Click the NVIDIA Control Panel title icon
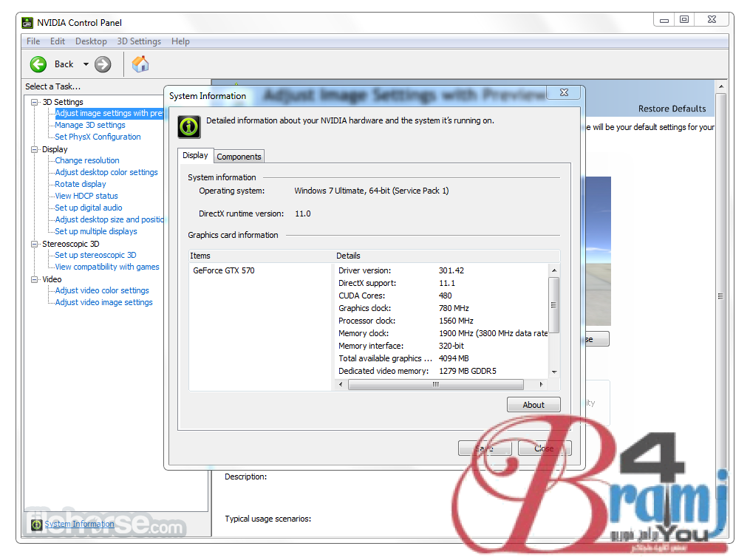 pyautogui.click(x=27, y=22)
